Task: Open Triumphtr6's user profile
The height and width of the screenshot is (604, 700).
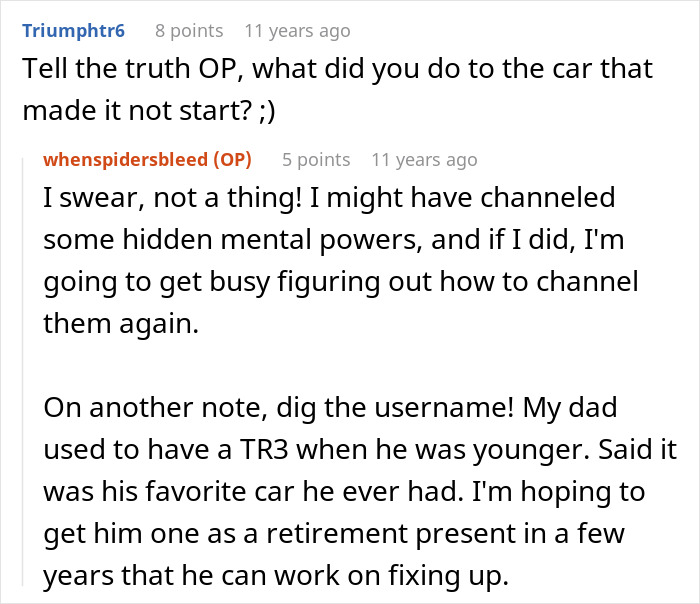Action: pyautogui.click(x=73, y=30)
